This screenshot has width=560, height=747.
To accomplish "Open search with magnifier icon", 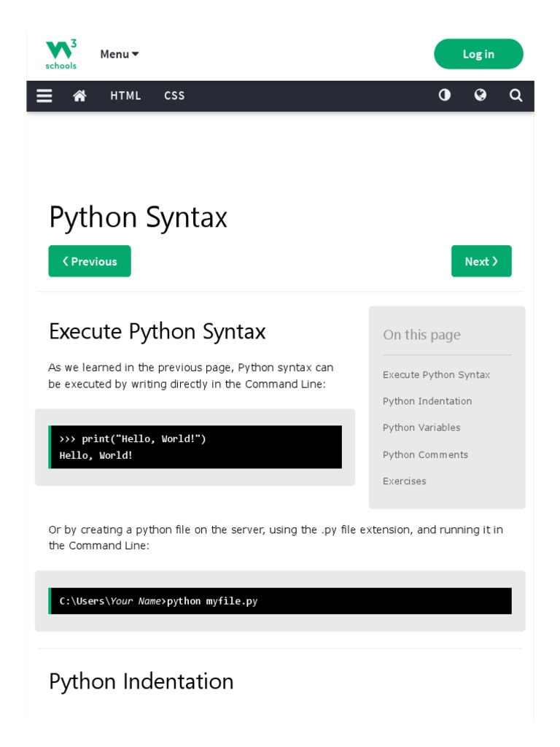I will point(516,96).
